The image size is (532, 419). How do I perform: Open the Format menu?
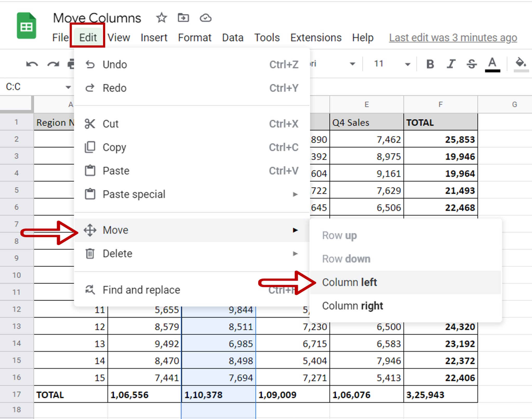[195, 38]
